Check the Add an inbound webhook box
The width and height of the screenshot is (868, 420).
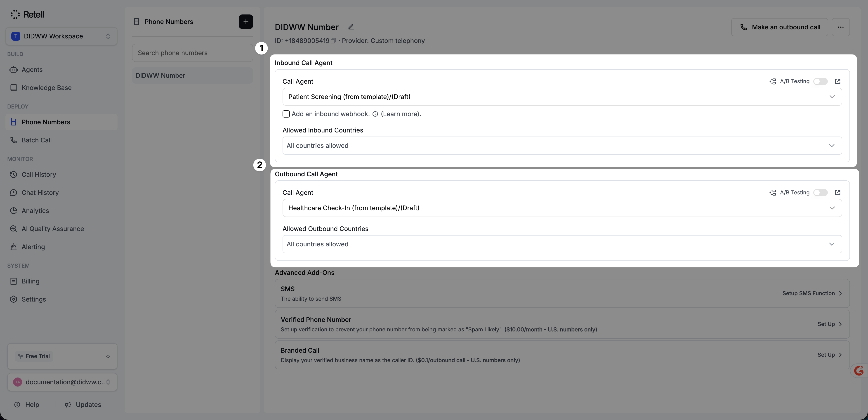(x=286, y=114)
